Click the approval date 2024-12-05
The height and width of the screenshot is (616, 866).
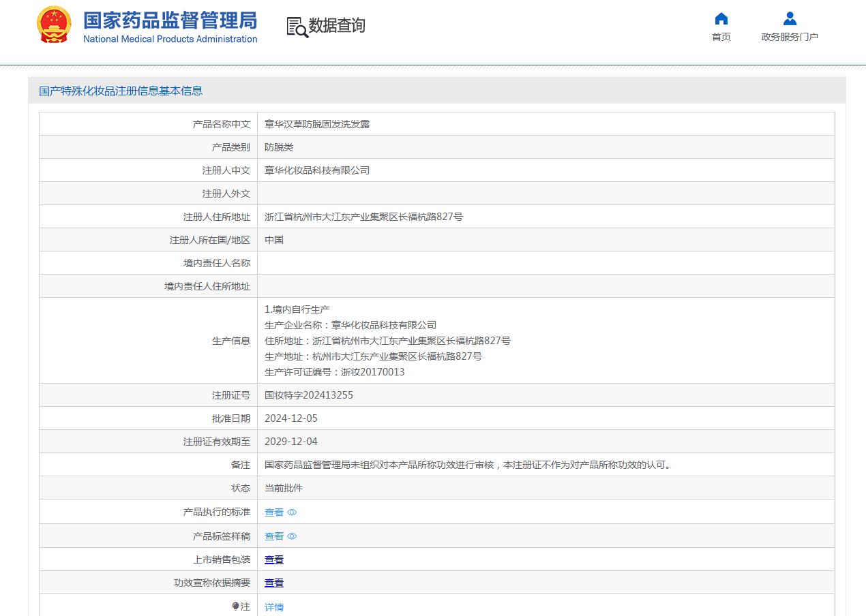tap(291, 418)
